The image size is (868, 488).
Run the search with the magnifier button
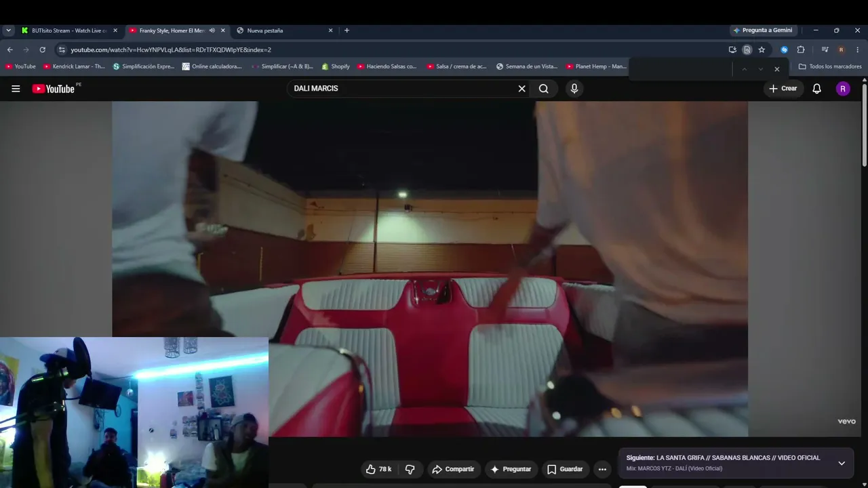[x=544, y=89]
